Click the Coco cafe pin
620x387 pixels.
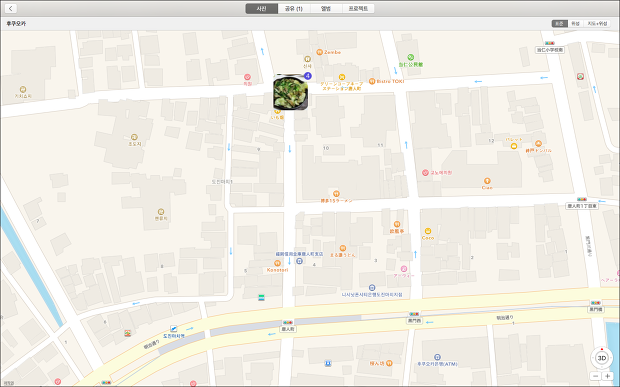[x=427, y=231]
